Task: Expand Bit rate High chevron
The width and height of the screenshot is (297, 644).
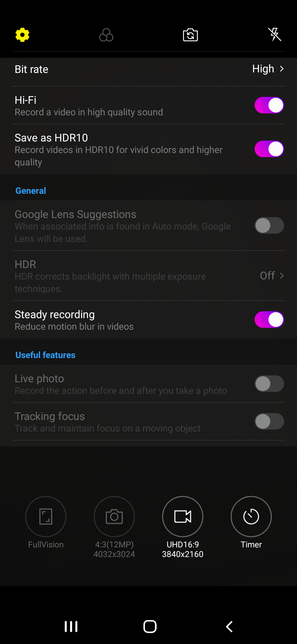Action: (x=282, y=69)
